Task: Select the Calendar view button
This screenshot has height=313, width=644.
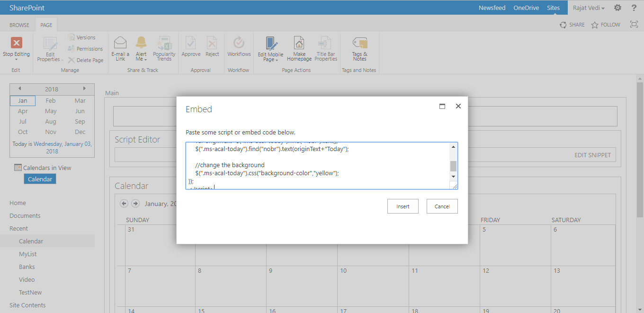Action: click(40, 179)
